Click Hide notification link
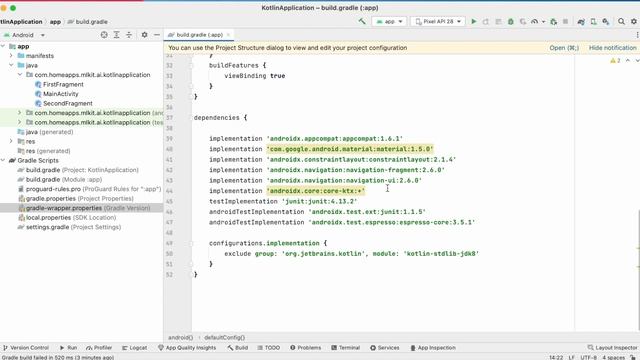Image resolution: width=640 pixels, height=360 pixels. coord(612,48)
